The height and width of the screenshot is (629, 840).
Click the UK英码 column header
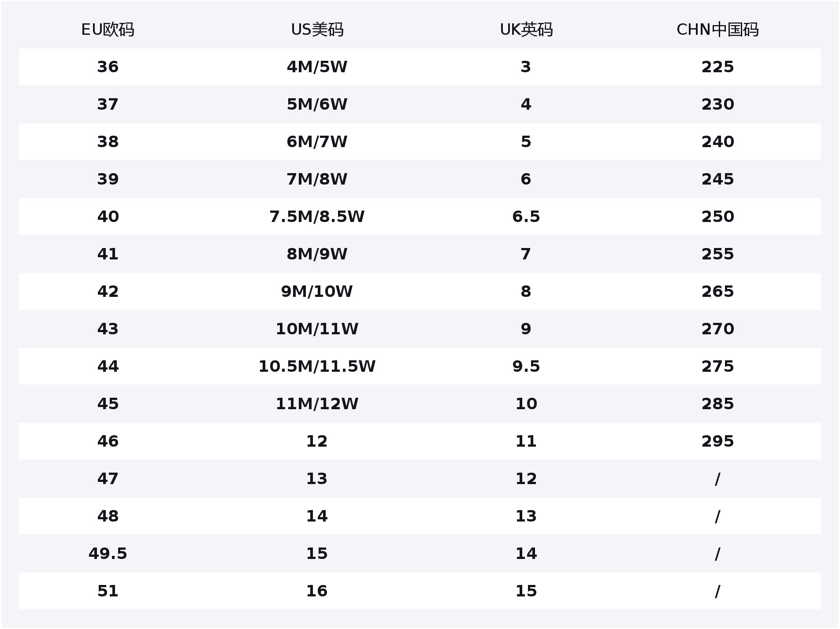pos(526,30)
